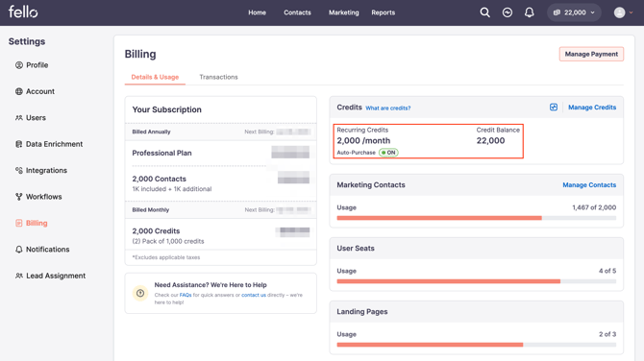Expand the 22,000 credits dropdown
Image resolution: width=644 pixels, height=361 pixels.
coord(574,12)
